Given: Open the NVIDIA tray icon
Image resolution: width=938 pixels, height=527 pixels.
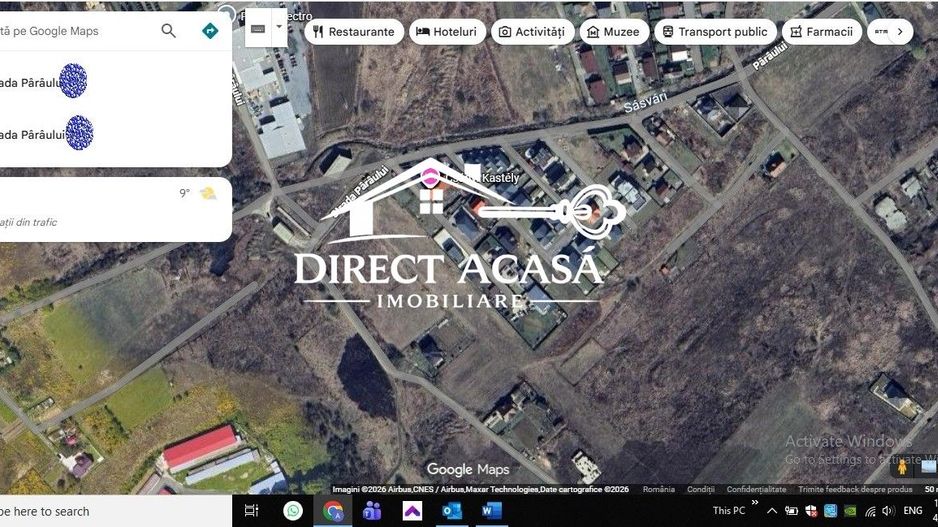Looking at the screenshot, I should (849, 511).
